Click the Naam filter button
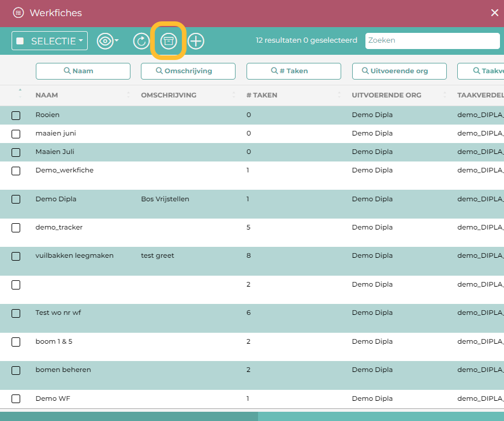The width and height of the screenshot is (504, 421). click(83, 71)
